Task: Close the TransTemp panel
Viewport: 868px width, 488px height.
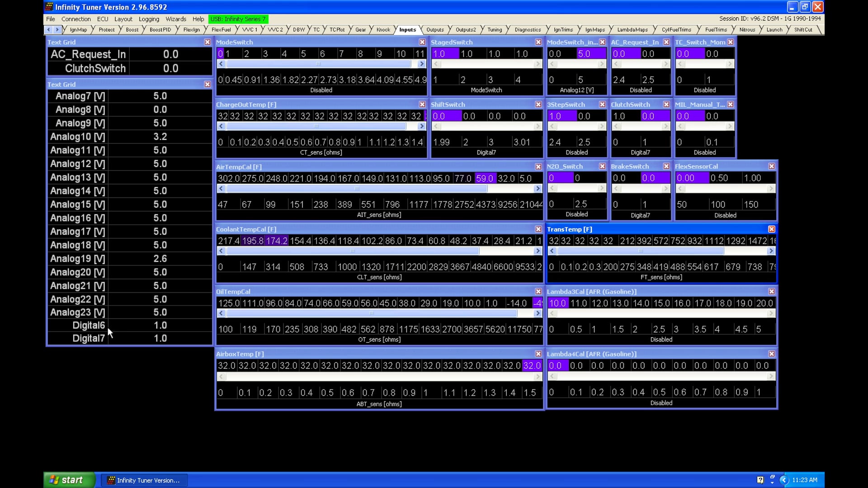Action: [x=771, y=229]
